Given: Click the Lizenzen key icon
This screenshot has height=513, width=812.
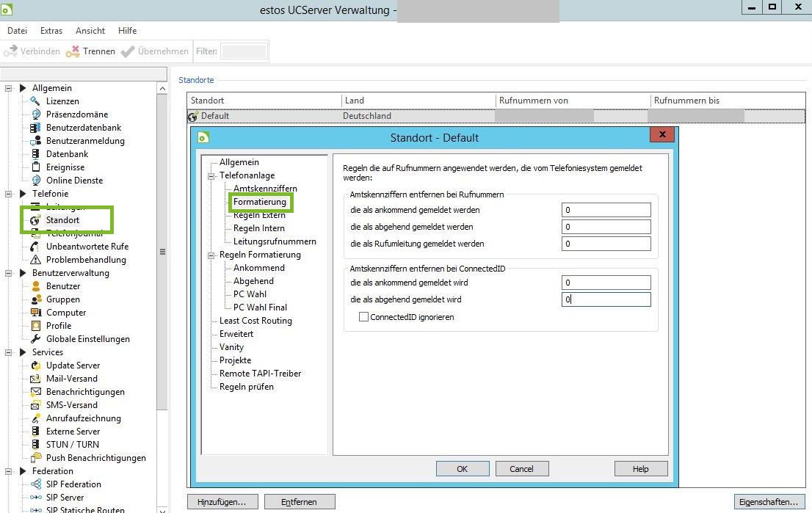Looking at the screenshot, I should (x=35, y=101).
